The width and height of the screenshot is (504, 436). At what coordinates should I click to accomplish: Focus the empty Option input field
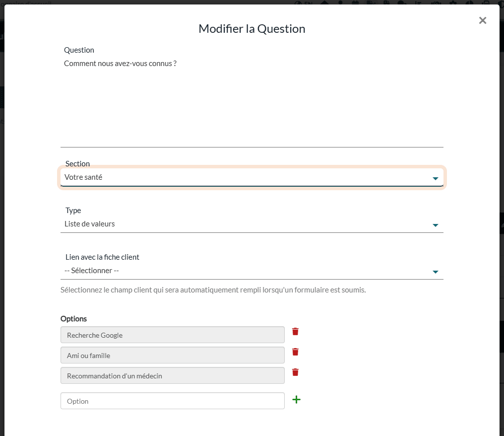coord(173,401)
